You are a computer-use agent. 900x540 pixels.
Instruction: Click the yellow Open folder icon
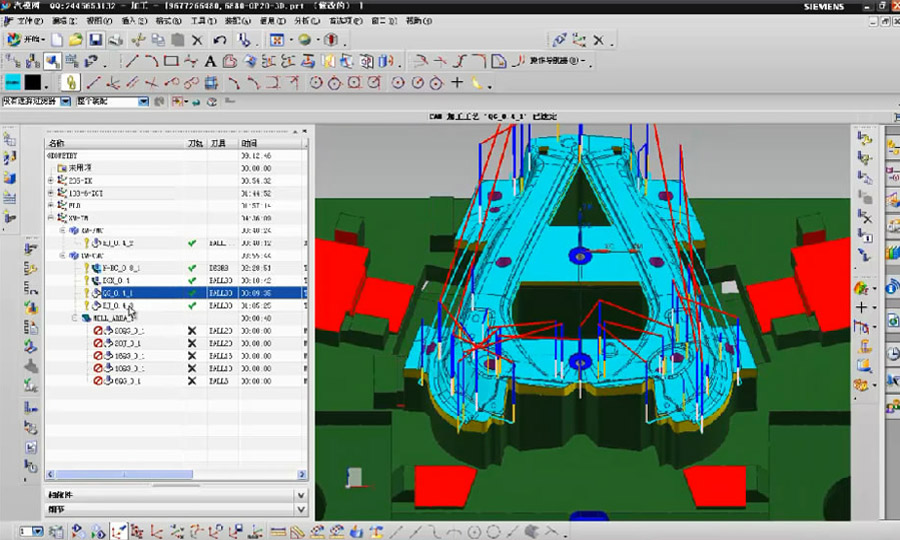pos(75,40)
